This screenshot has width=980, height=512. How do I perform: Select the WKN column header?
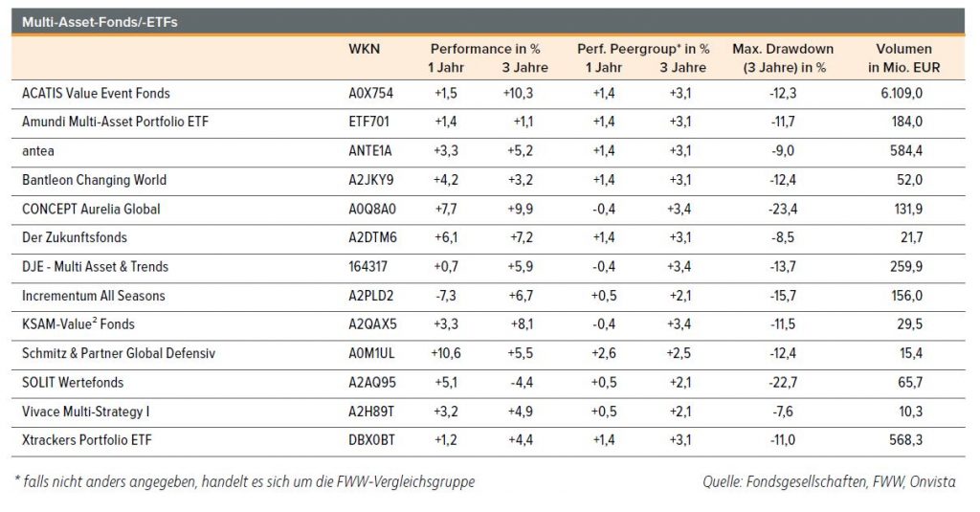[x=364, y=49]
